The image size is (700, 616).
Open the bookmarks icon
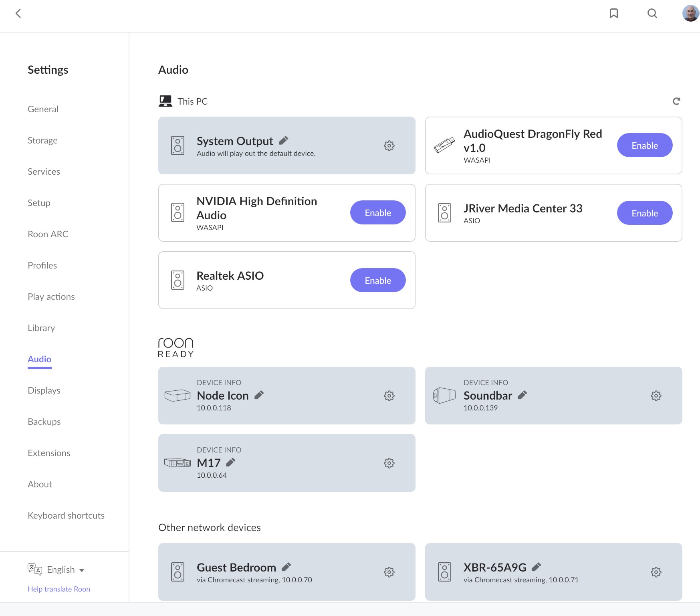coord(613,13)
